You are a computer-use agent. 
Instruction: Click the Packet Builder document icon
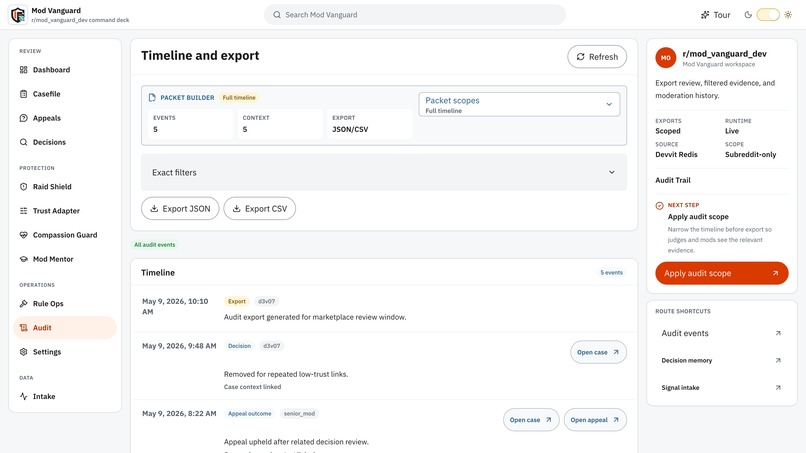[152, 98]
